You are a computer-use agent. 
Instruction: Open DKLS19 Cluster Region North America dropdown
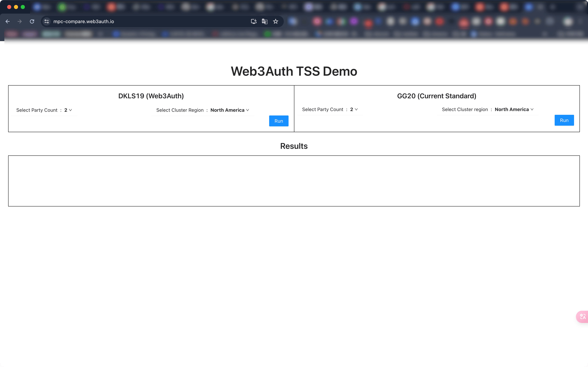click(230, 110)
